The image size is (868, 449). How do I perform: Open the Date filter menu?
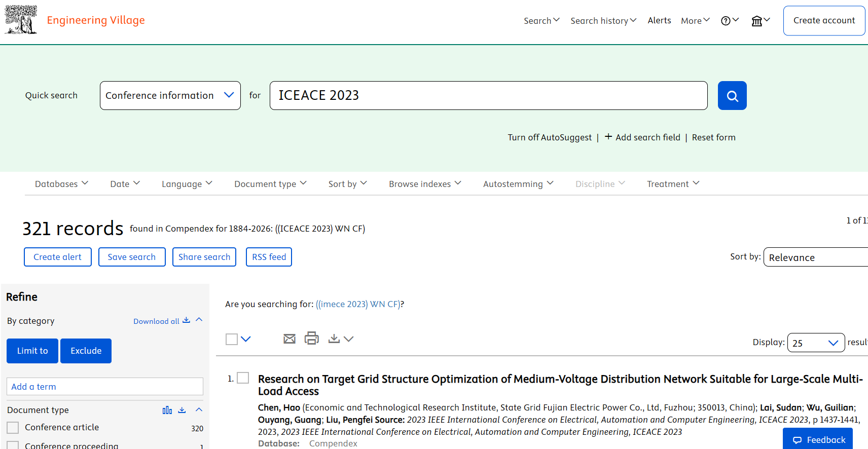(x=125, y=183)
